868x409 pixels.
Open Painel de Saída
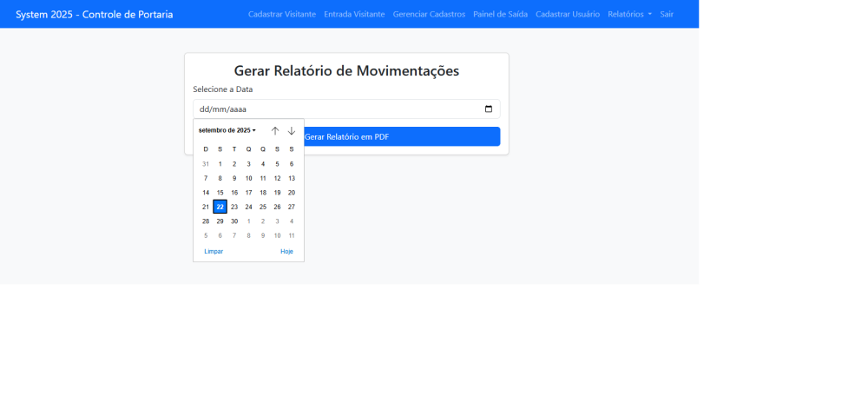[x=501, y=15]
